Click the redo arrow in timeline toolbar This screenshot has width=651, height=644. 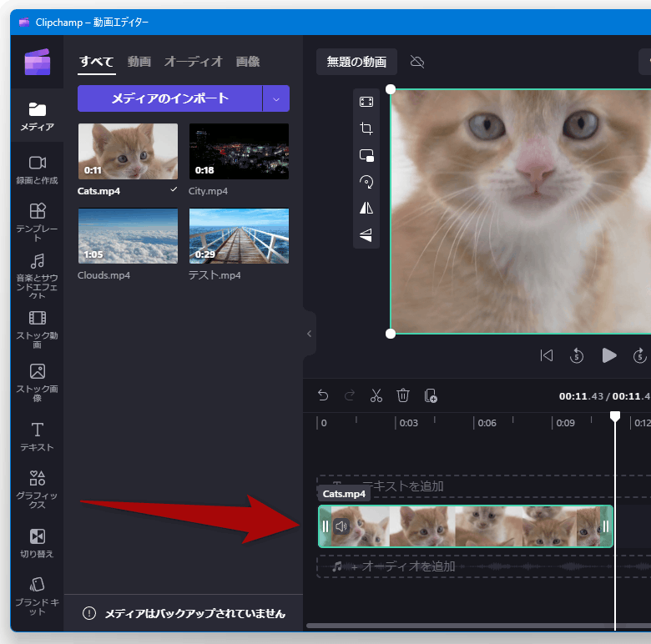pyautogui.click(x=350, y=395)
